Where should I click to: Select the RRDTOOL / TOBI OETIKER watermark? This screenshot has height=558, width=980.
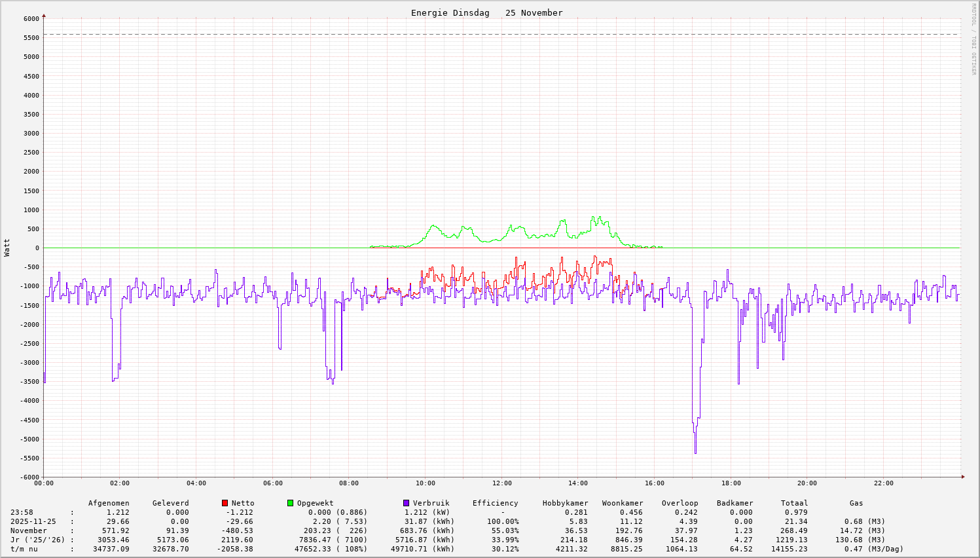click(973, 39)
